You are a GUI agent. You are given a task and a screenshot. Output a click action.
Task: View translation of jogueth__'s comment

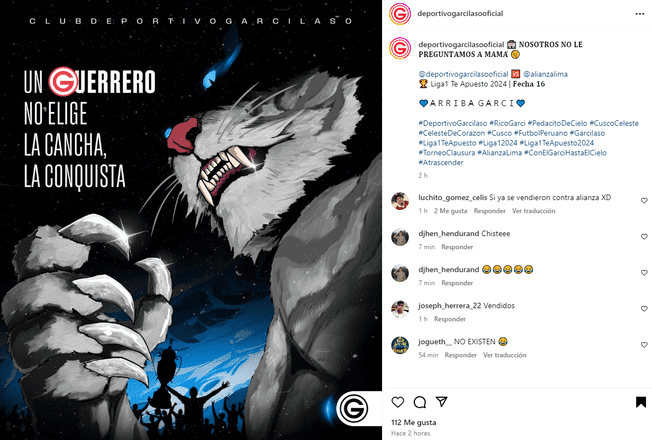click(x=504, y=355)
